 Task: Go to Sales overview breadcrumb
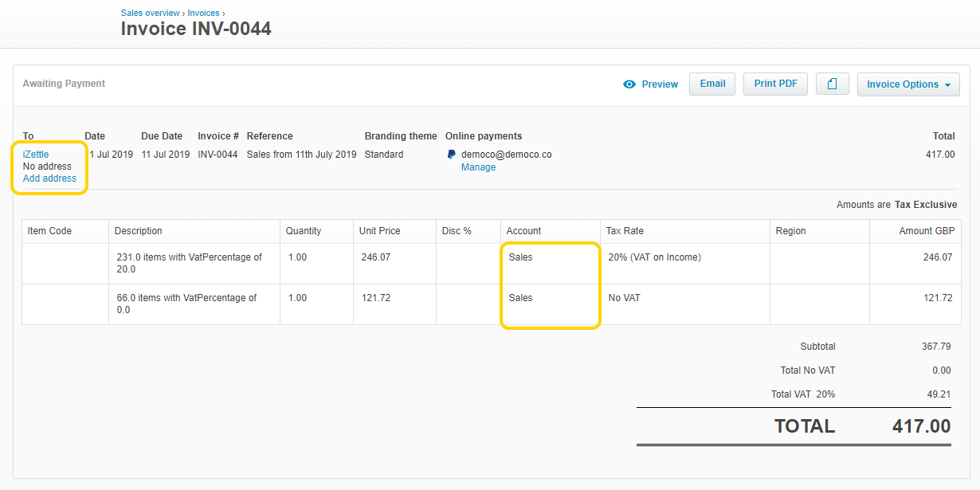coord(150,13)
